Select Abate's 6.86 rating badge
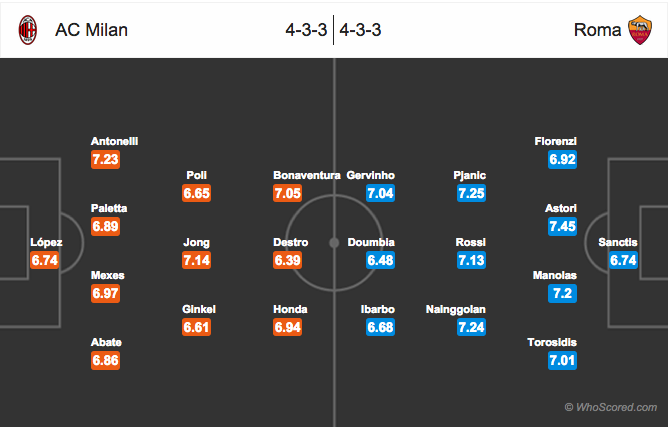Screen dimensions: 668x427 pos(105,361)
